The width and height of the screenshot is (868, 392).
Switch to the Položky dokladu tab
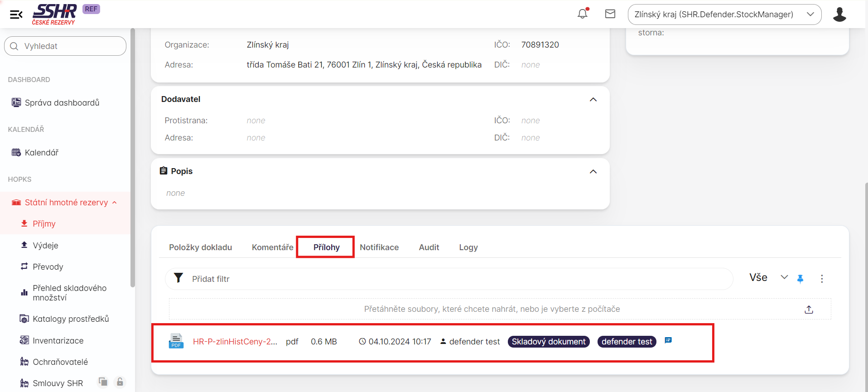point(200,247)
